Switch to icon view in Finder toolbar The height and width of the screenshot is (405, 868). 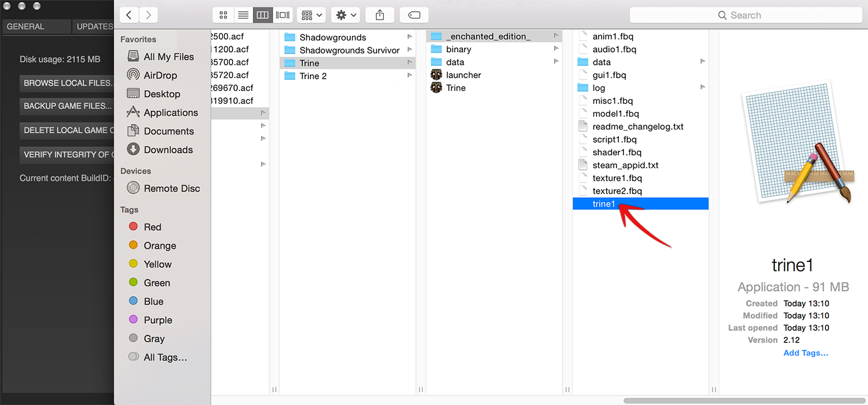[x=223, y=15]
